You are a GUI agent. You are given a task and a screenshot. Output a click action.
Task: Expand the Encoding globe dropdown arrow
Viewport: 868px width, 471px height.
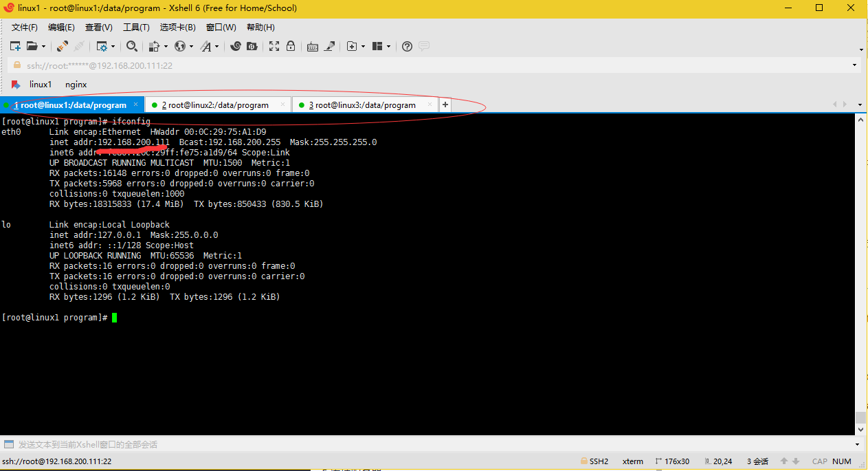[x=191, y=47]
